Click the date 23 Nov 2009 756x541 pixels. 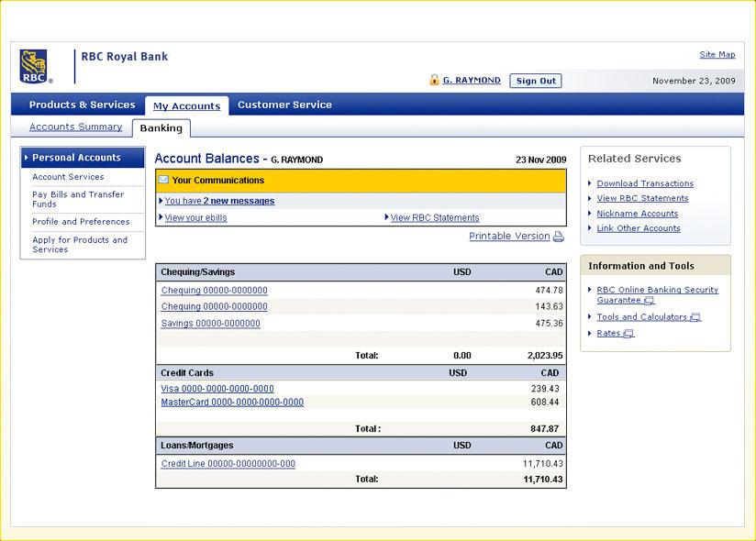(540, 160)
